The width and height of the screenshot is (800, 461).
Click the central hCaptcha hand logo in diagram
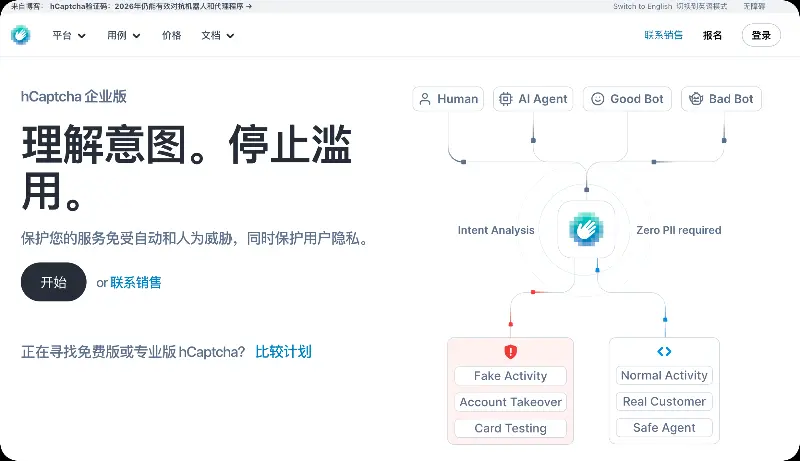point(586,229)
